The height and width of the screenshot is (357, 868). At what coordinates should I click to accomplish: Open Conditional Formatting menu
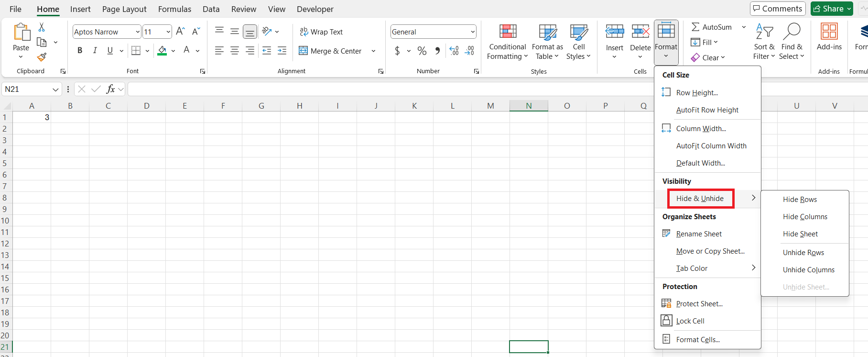(x=508, y=42)
